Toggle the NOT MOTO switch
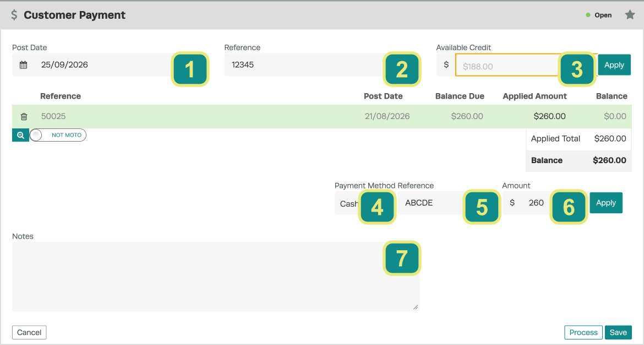 [x=58, y=135]
